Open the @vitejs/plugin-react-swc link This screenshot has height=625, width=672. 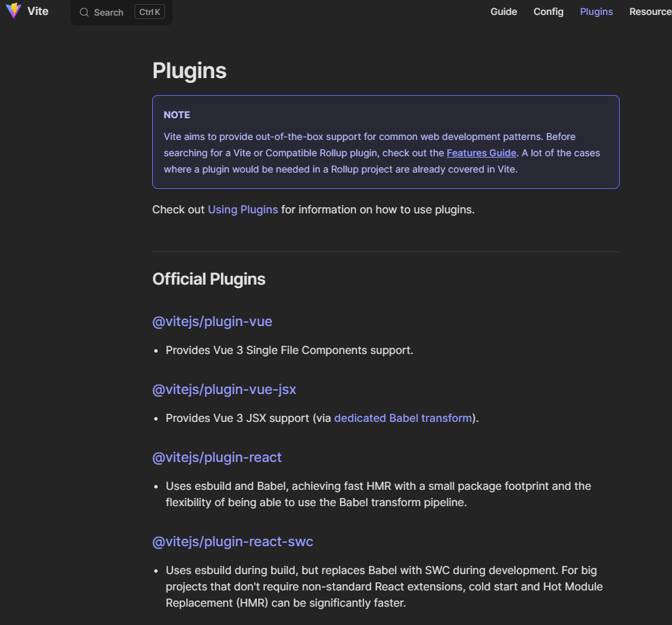click(x=232, y=541)
